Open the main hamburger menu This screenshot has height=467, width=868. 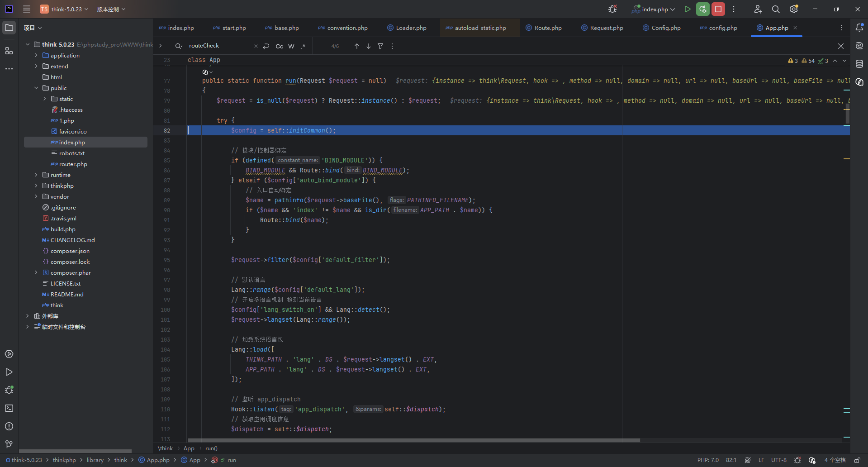click(27, 9)
